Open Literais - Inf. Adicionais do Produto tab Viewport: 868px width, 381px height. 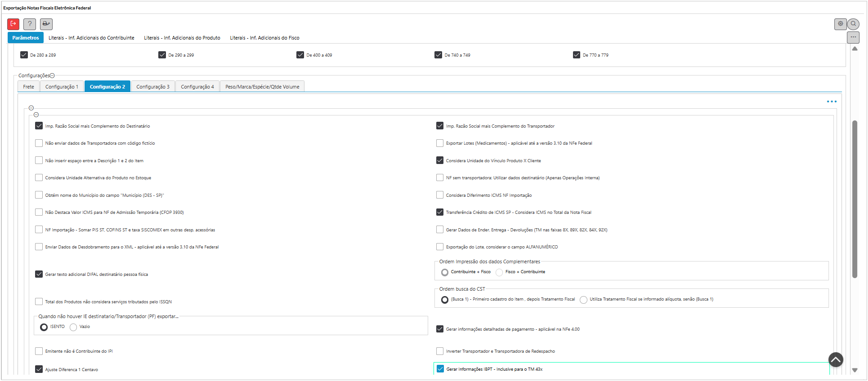pyautogui.click(x=182, y=38)
